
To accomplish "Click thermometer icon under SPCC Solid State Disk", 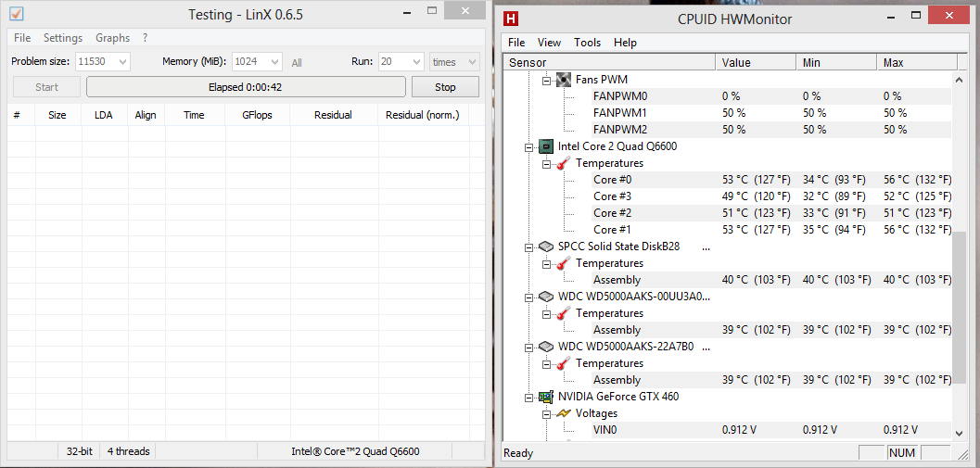I will (x=565, y=263).
